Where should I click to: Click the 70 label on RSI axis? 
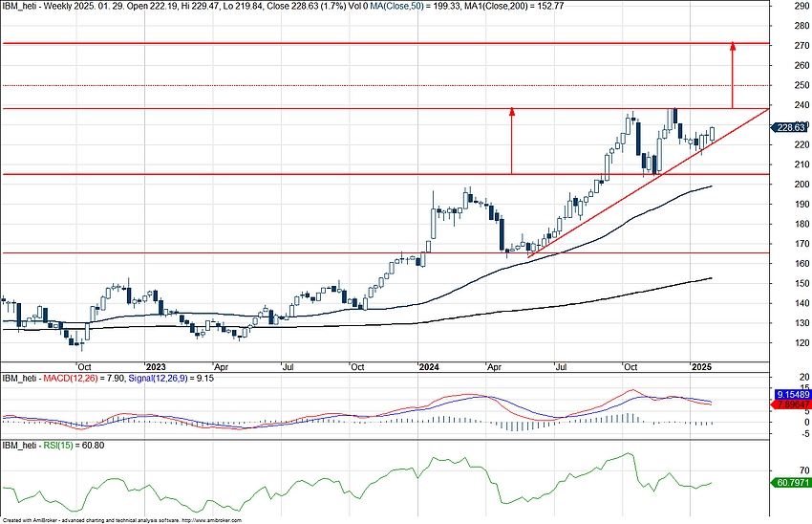tap(804, 470)
